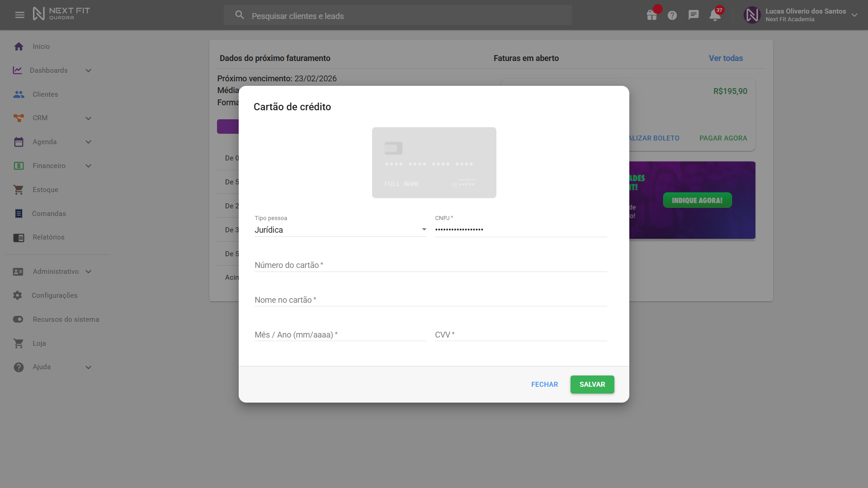
Task: Open the Tipo pessoa dropdown
Action: point(340,230)
